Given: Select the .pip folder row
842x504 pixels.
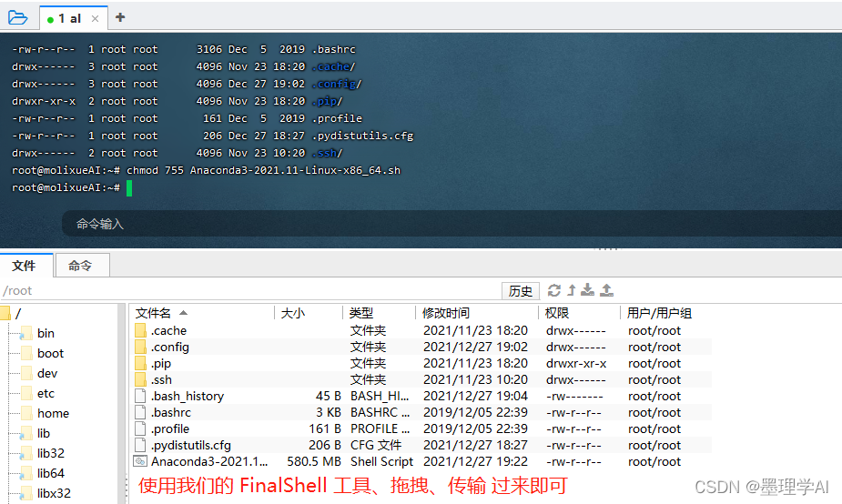Looking at the screenshot, I should [421, 363].
